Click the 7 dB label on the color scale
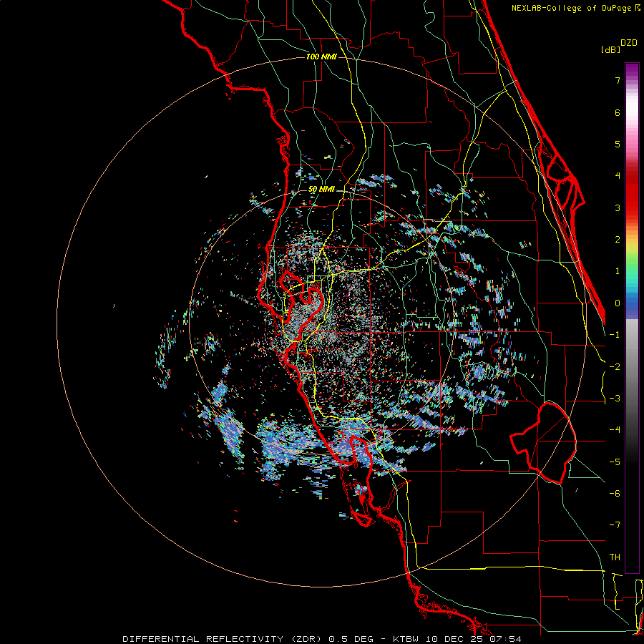644x644 pixels. coord(618,80)
